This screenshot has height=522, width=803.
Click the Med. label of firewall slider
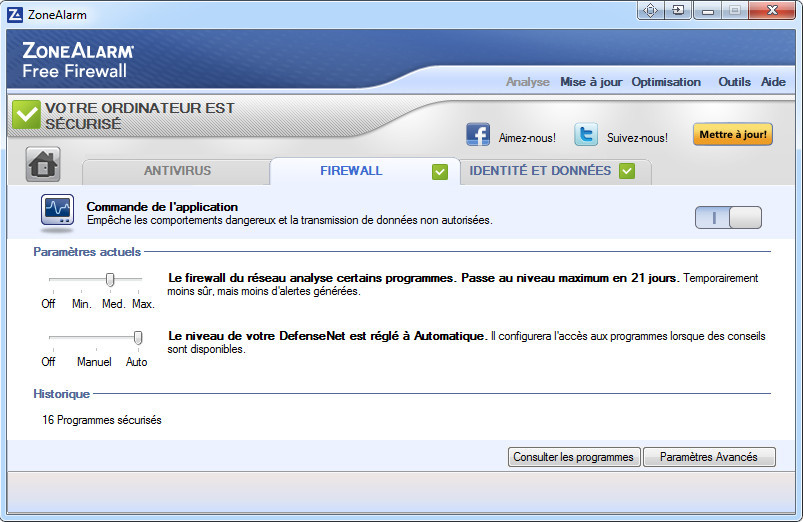pos(114,304)
